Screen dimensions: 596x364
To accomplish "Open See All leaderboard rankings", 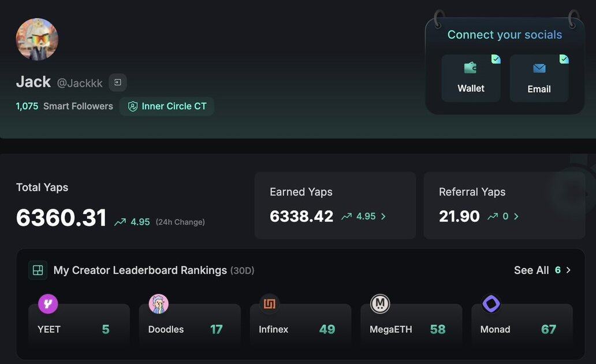I will pos(542,270).
